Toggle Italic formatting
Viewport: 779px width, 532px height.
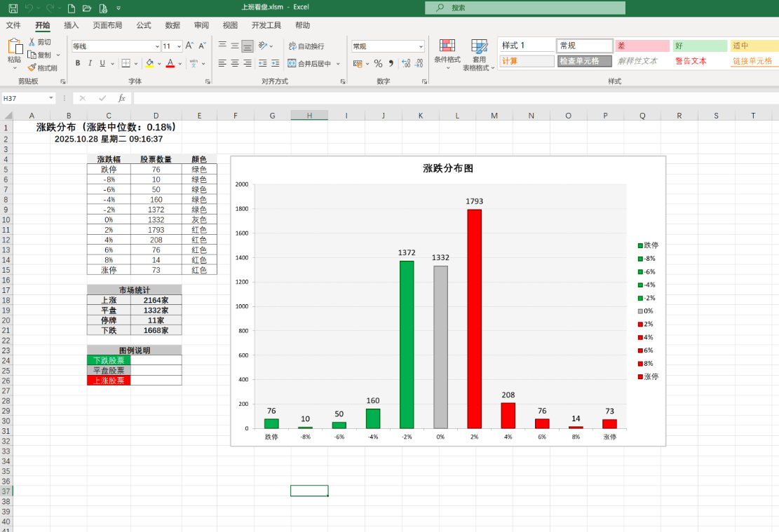(90, 63)
